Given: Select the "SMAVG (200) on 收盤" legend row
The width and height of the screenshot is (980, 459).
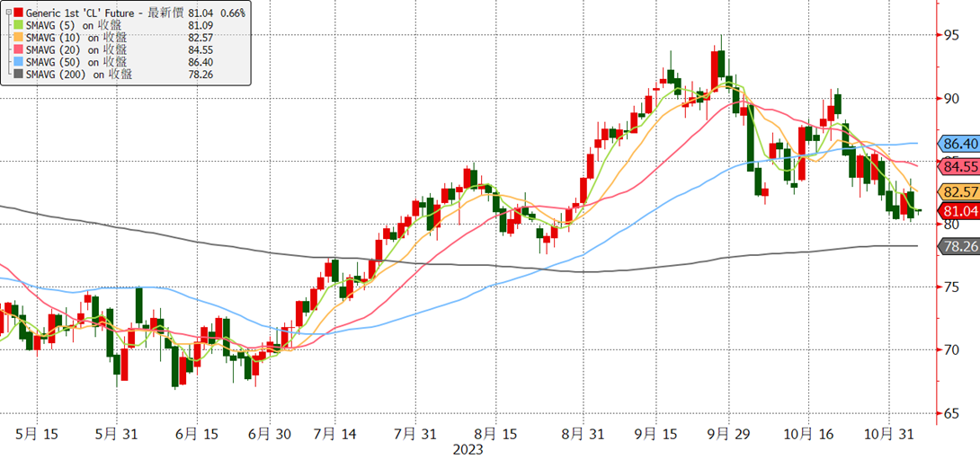Looking at the screenshot, I should 79,75.
